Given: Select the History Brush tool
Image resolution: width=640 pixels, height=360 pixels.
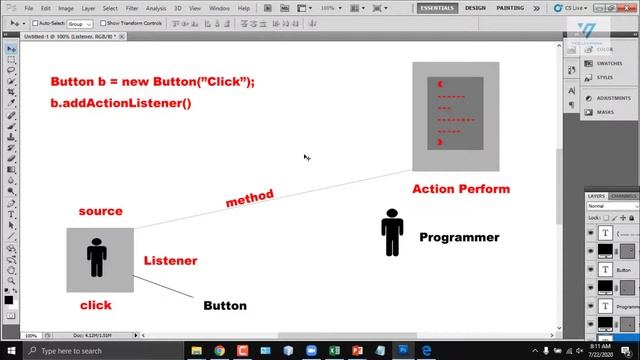Looking at the screenshot, I should (11, 148).
